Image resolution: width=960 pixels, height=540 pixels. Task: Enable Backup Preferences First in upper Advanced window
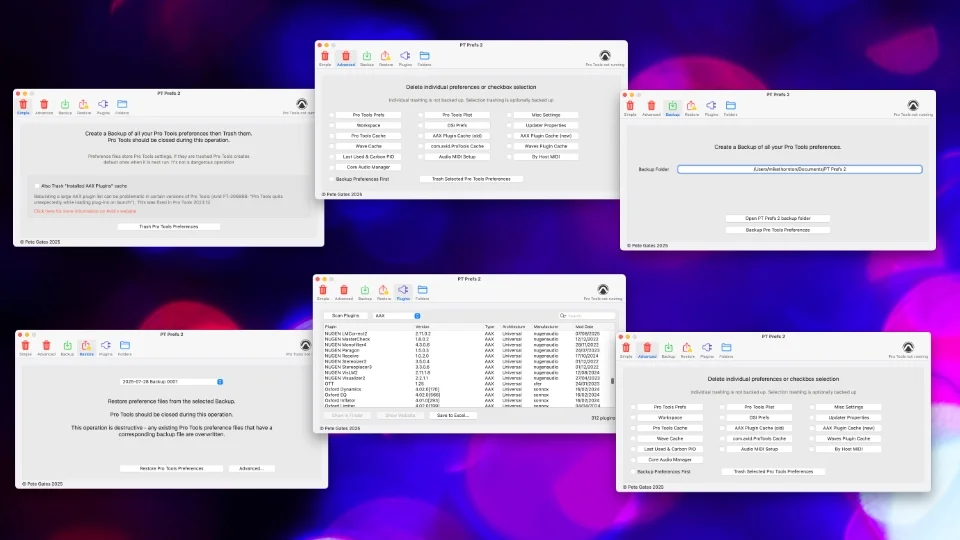pos(332,179)
